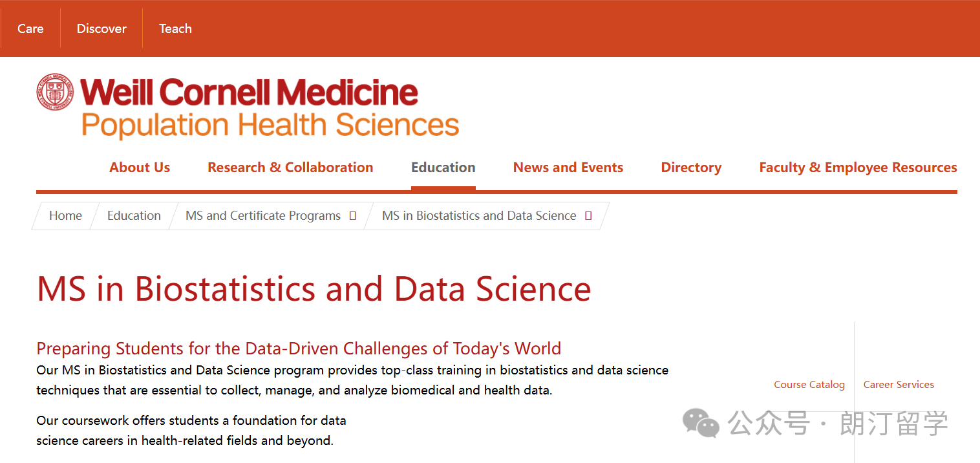Image resolution: width=980 pixels, height=463 pixels.
Task: Click the Weill Cornell Medicine wordmark text
Action: pyautogui.click(x=249, y=92)
